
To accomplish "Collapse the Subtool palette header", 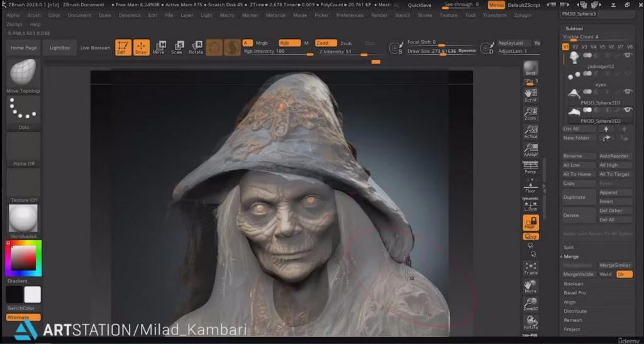I will [x=574, y=29].
